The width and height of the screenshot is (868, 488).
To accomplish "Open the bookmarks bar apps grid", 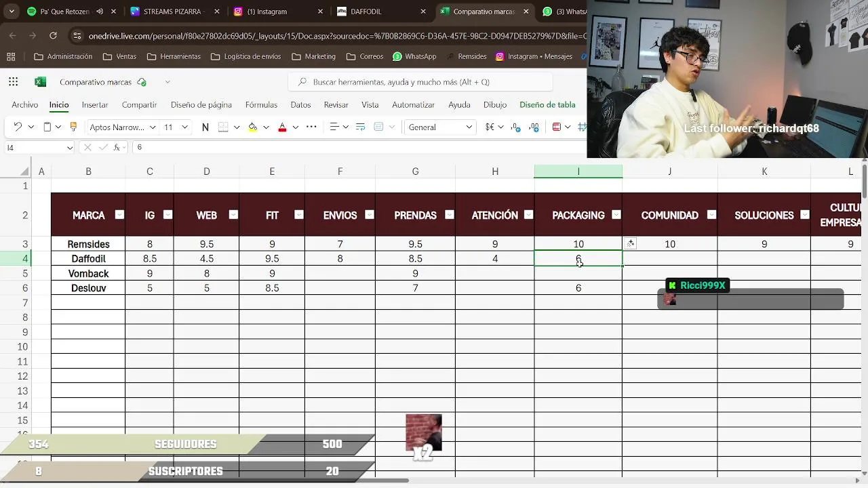I will 11,56.
